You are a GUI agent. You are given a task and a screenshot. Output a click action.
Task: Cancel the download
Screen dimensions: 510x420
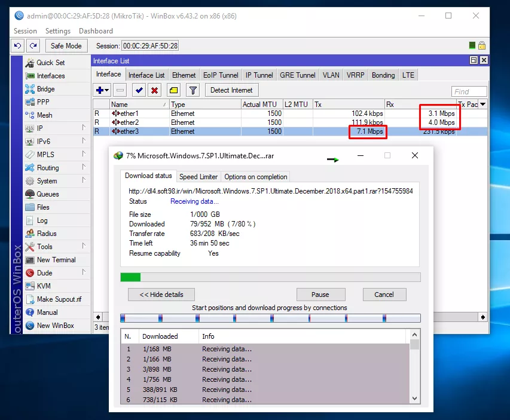click(x=384, y=295)
